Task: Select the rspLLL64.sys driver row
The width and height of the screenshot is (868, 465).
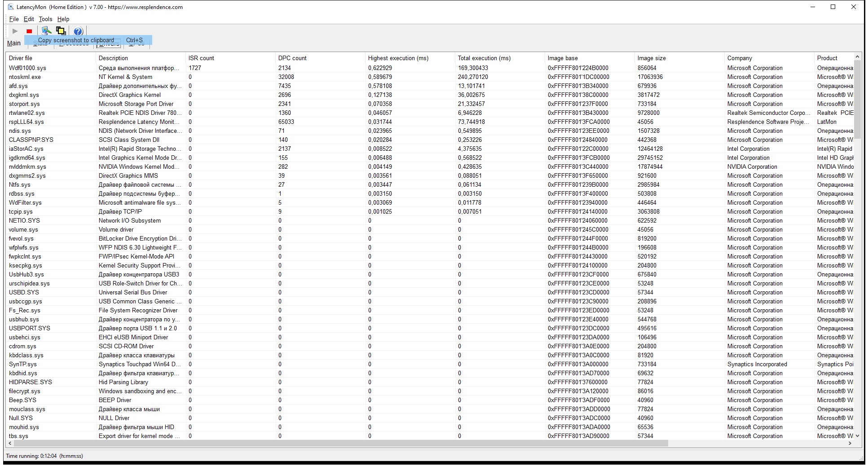Action: click(430, 122)
